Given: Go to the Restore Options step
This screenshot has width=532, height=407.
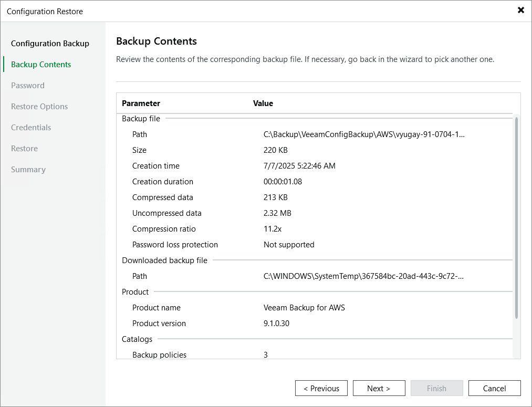Looking at the screenshot, I should (x=39, y=106).
